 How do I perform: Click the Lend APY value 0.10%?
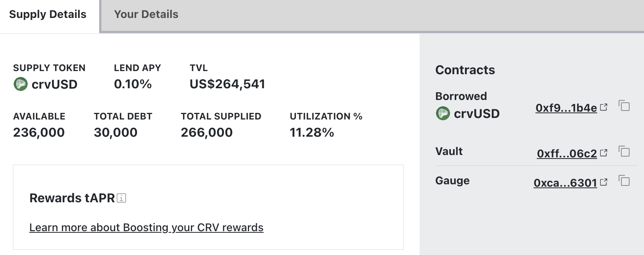133,84
